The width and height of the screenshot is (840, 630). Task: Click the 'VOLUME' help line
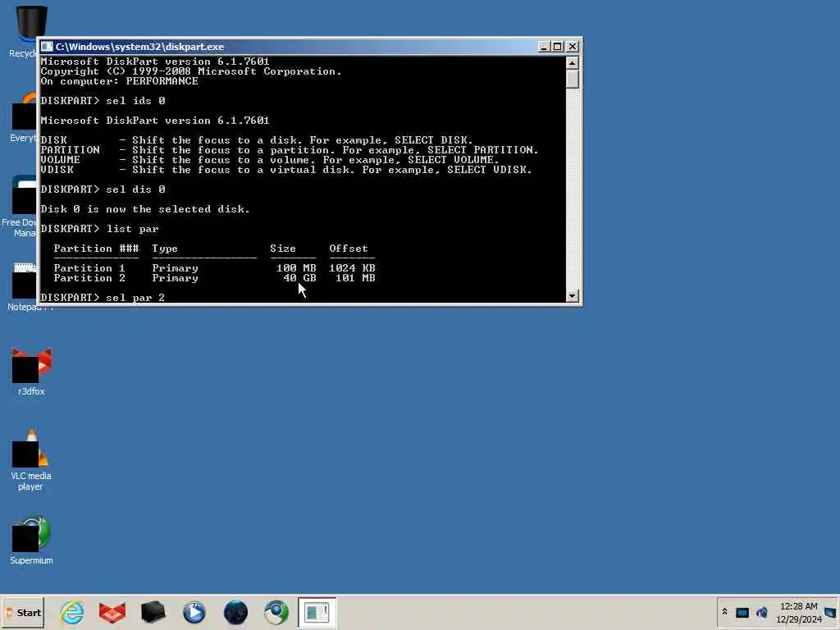(270, 160)
